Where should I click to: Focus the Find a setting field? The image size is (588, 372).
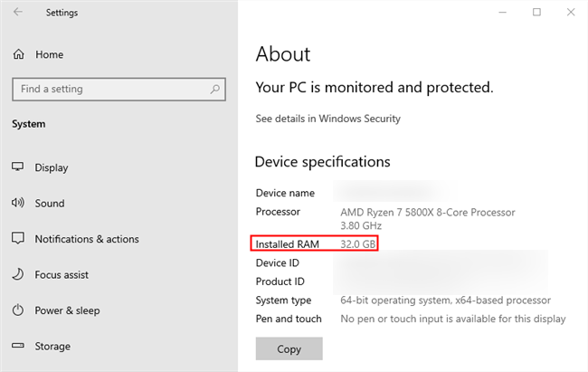[109, 90]
